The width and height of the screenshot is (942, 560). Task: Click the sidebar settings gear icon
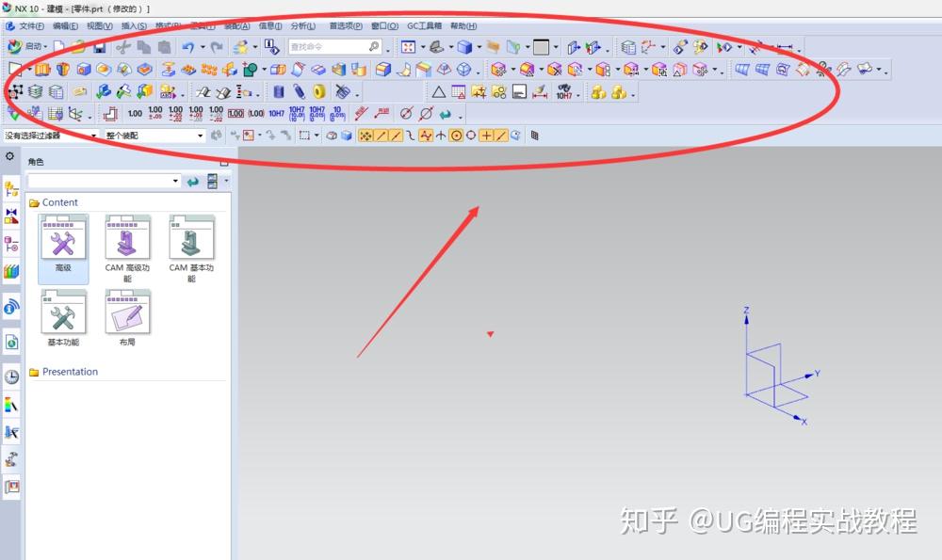10,156
